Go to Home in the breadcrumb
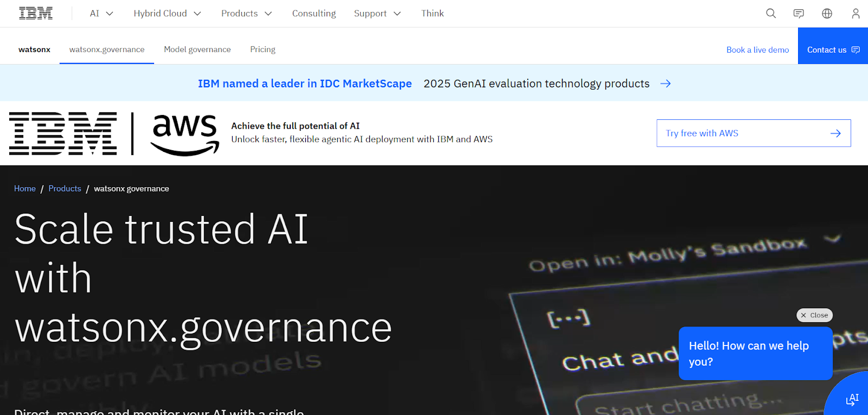Image resolution: width=868 pixels, height=415 pixels. tap(25, 189)
